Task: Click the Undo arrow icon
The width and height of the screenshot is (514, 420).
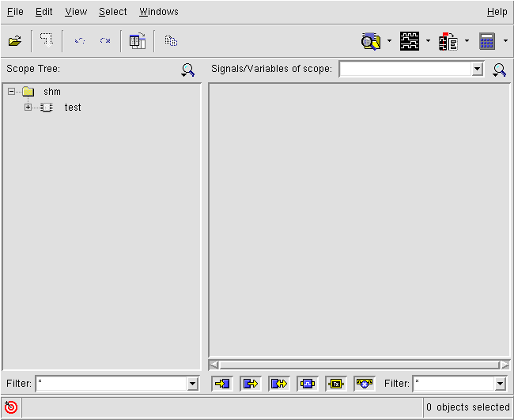Action: click(x=80, y=40)
